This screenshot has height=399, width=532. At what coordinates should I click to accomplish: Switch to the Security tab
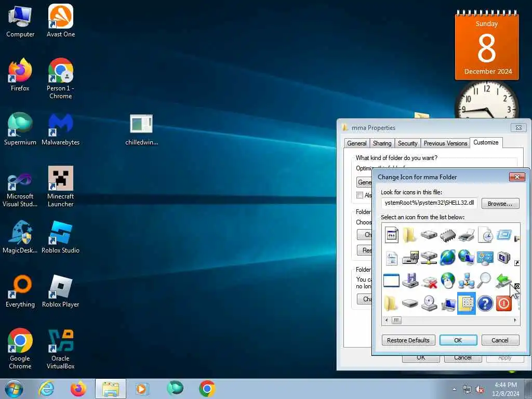coord(407,143)
